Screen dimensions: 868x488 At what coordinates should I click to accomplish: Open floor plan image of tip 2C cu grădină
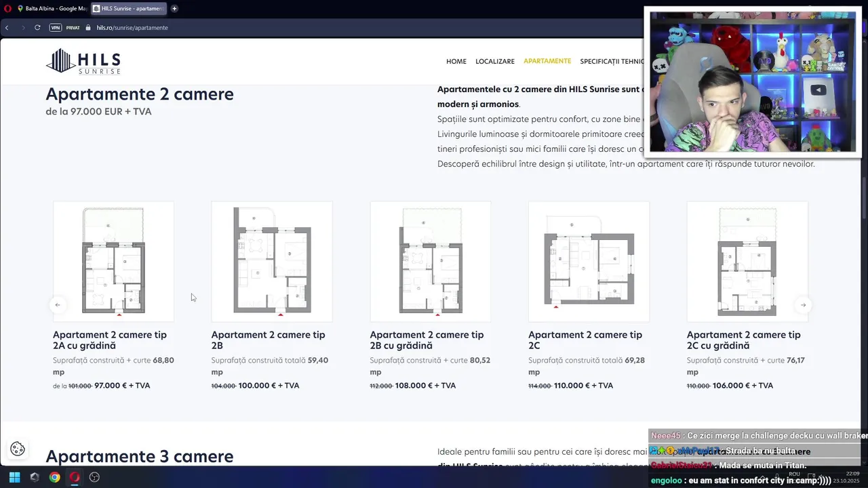point(747,262)
